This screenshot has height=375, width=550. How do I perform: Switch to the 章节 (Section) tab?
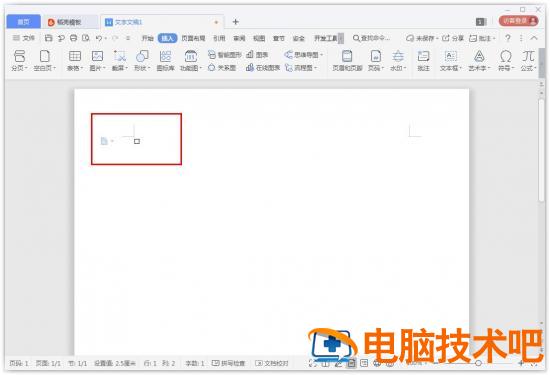279,38
